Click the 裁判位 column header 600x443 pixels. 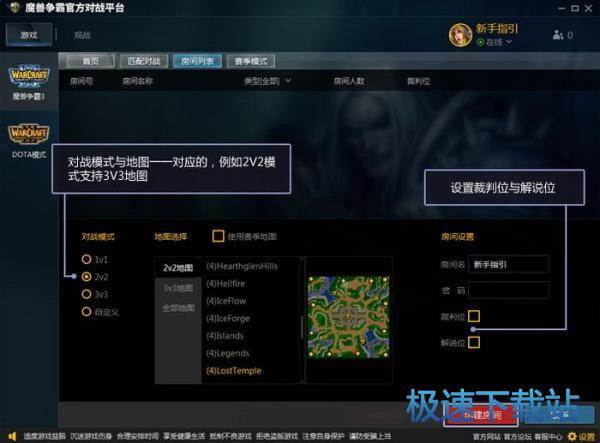click(419, 81)
